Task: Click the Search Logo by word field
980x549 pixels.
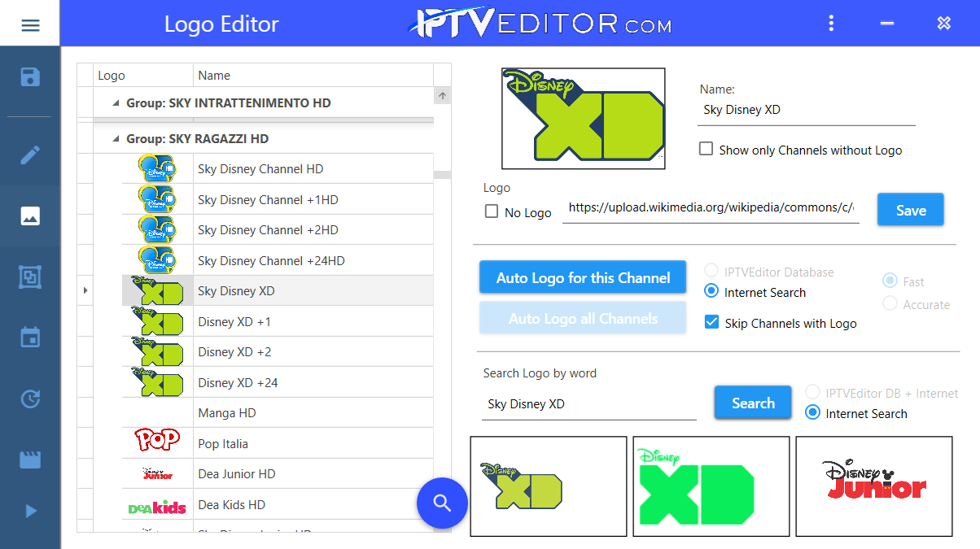Action: point(589,404)
